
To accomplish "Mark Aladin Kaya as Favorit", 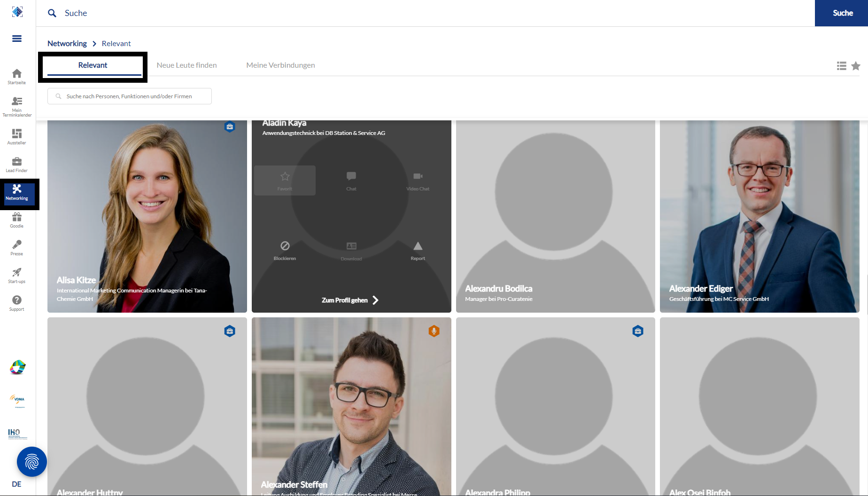I will point(285,181).
